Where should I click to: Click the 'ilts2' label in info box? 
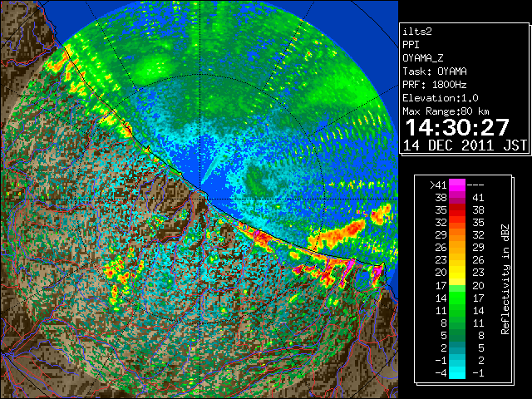417,32
